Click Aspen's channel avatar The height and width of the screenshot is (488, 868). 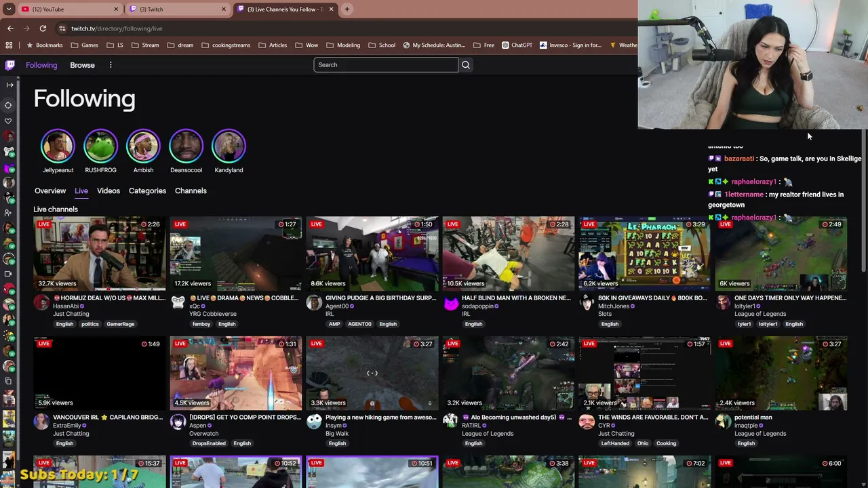pyautogui.click(x=178, y=422)
